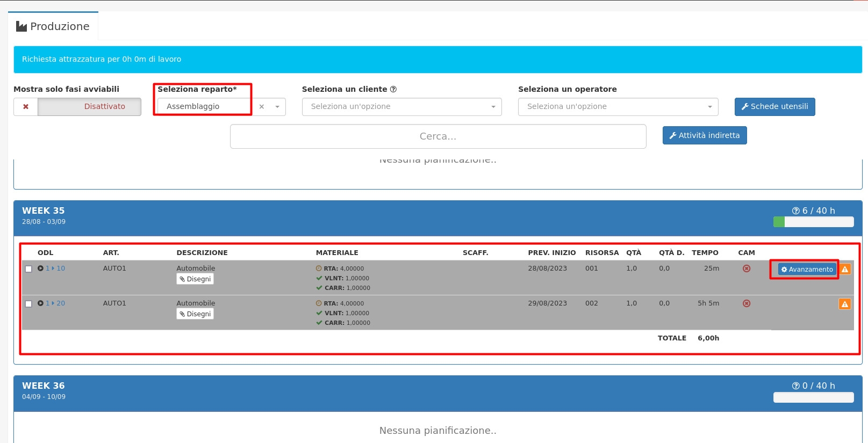Click the orange warning icon beside Avanzamento

(x=845, y=270)
